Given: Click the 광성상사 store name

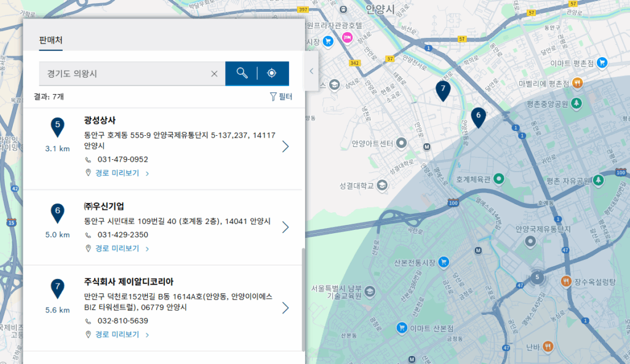Looking at the screenshot, I should (100, 120).
